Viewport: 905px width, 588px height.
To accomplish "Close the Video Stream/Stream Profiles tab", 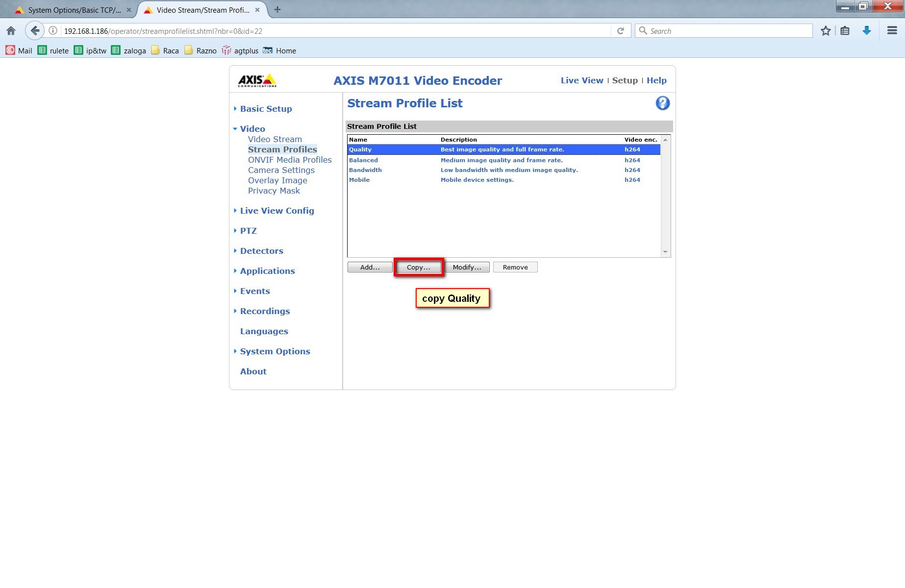I will pyautogui.click(x=257, y=10).
